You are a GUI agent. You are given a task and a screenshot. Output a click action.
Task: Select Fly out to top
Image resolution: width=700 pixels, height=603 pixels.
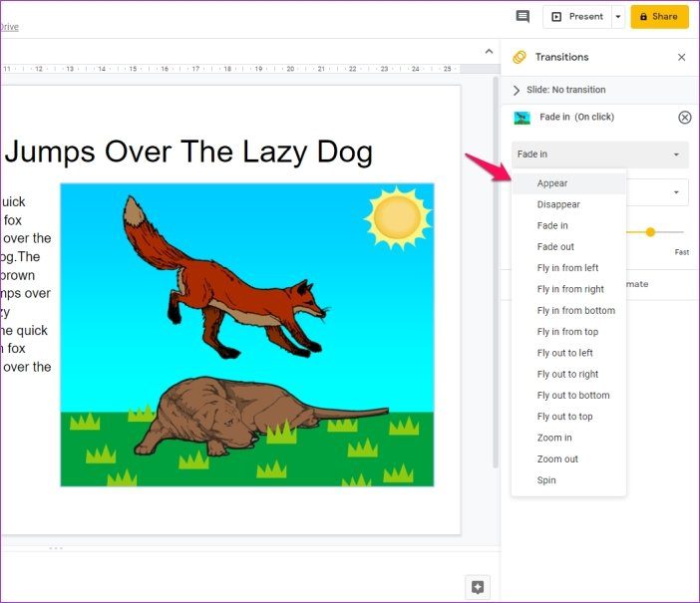568,417
